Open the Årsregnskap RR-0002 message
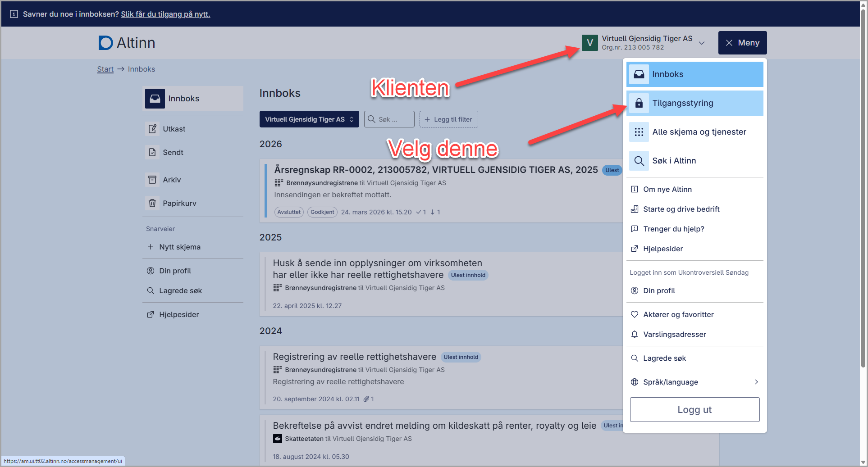868x467 pixels. point(436,170)
